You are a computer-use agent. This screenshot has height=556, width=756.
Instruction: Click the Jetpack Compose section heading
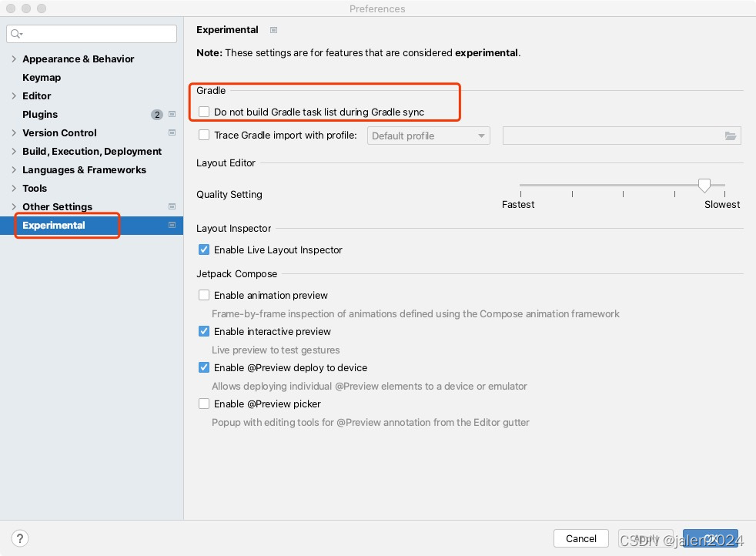coord(237,274)
